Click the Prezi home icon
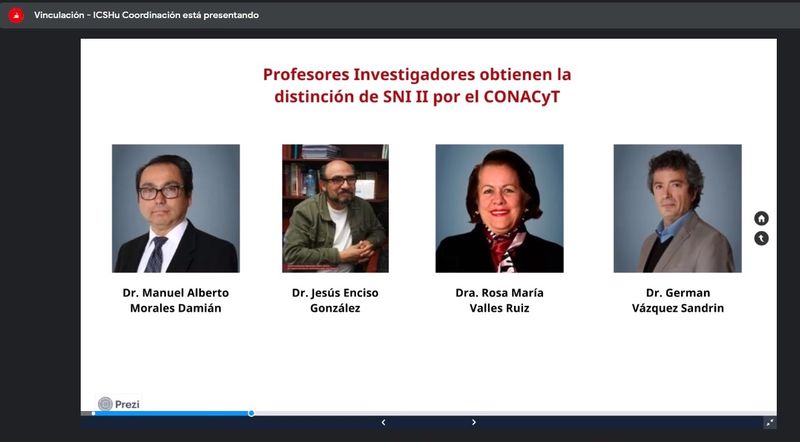The height and width of the screenshot is (442, 800). click(x=761, y=218)
